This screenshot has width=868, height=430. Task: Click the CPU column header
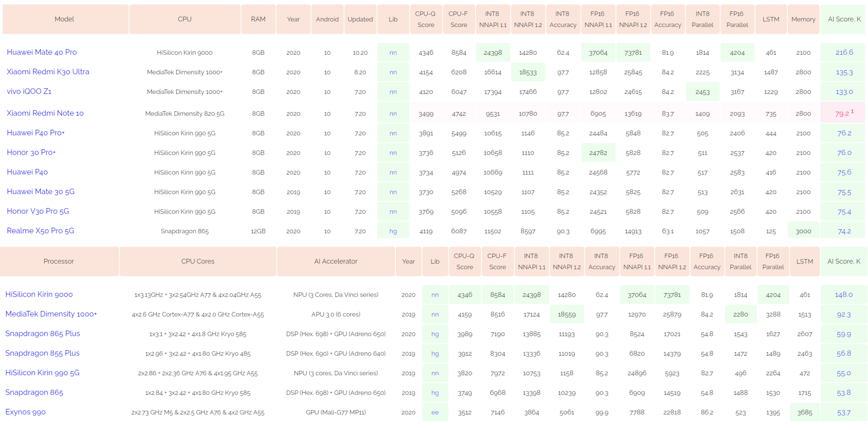(185, 19)
